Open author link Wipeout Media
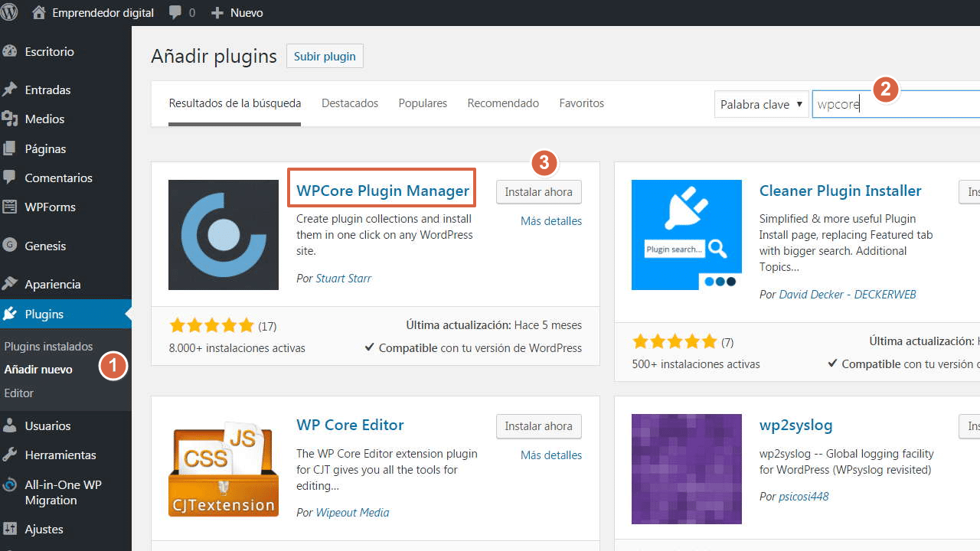The height and width of the screenshot is (551, 980). point(353,513)
